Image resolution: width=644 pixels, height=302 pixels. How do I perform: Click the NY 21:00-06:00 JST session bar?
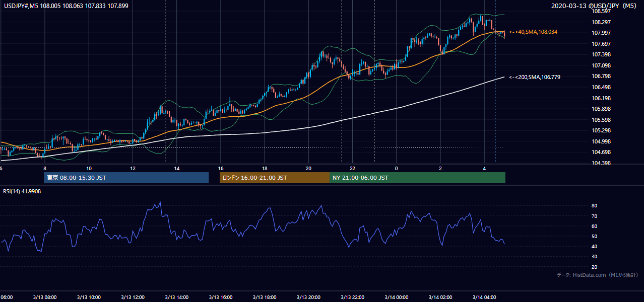click(x=417, y=178)
